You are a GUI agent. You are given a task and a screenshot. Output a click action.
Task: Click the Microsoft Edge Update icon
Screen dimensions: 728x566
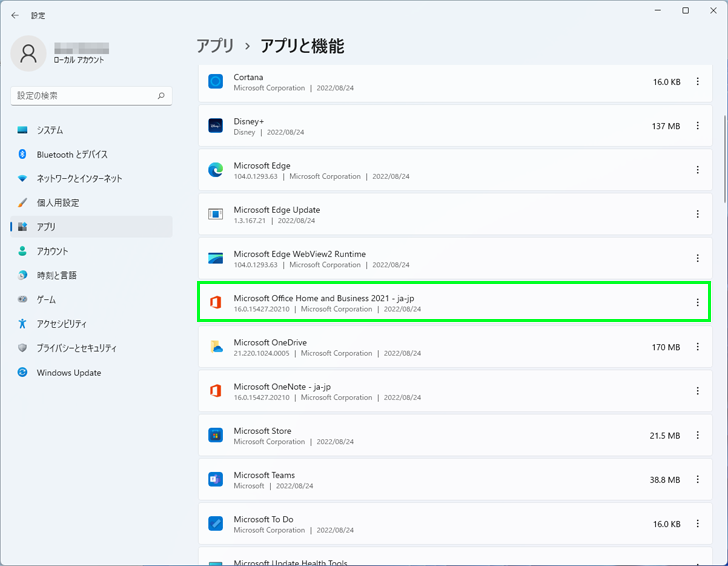[215, 214]
